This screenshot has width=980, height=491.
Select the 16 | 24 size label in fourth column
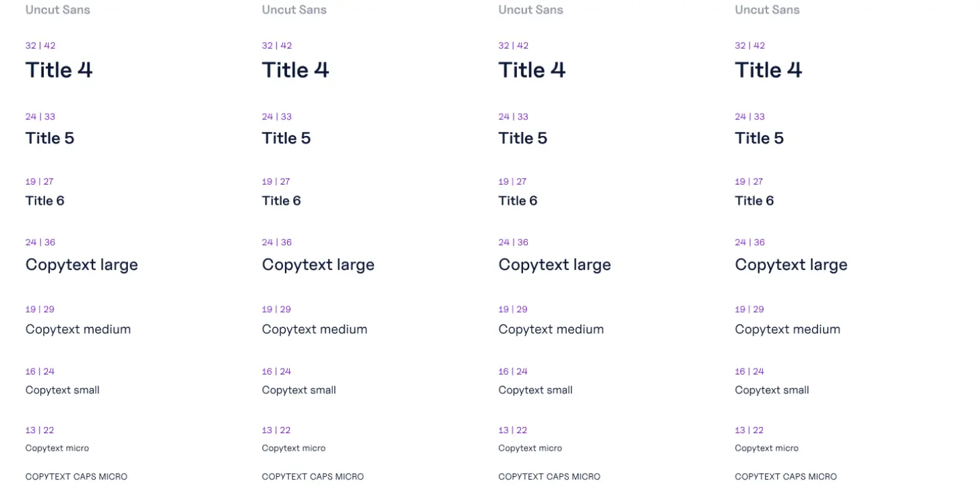tap(749, 371)
